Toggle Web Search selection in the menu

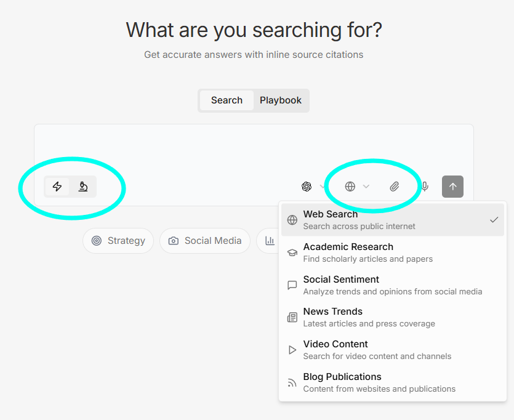[x=392, y=219]
